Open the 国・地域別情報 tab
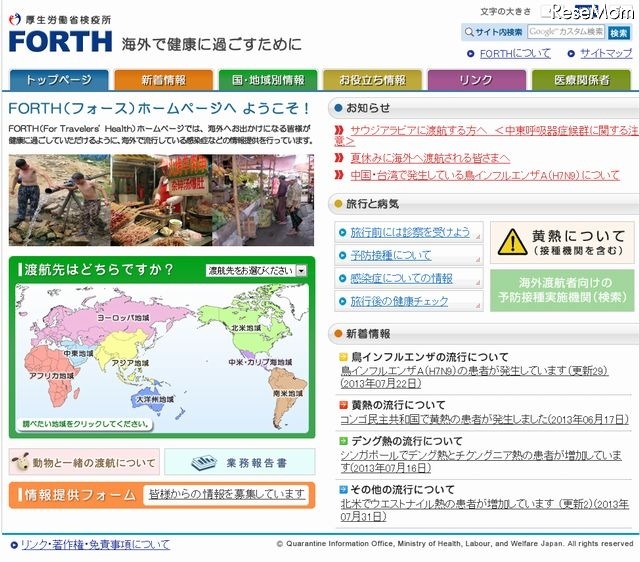This screenshot has width=640, height=562. (267, 80)
